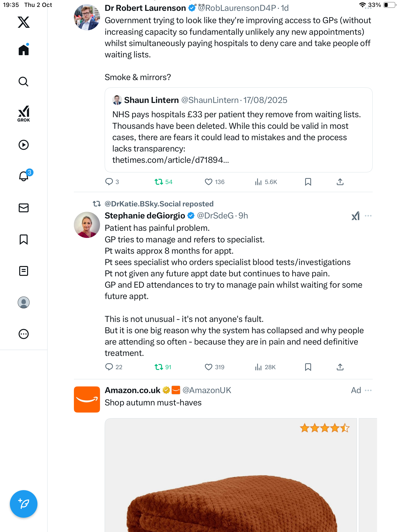
Task: Undo repost on Stephanie deGiorgio's post
Action: click(159, 367)
